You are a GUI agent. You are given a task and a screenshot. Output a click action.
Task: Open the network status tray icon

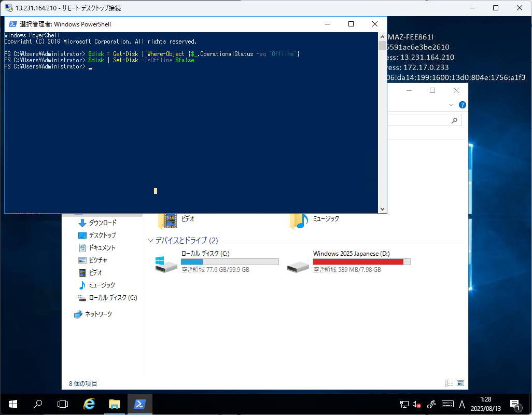click(x=404, y=404)
